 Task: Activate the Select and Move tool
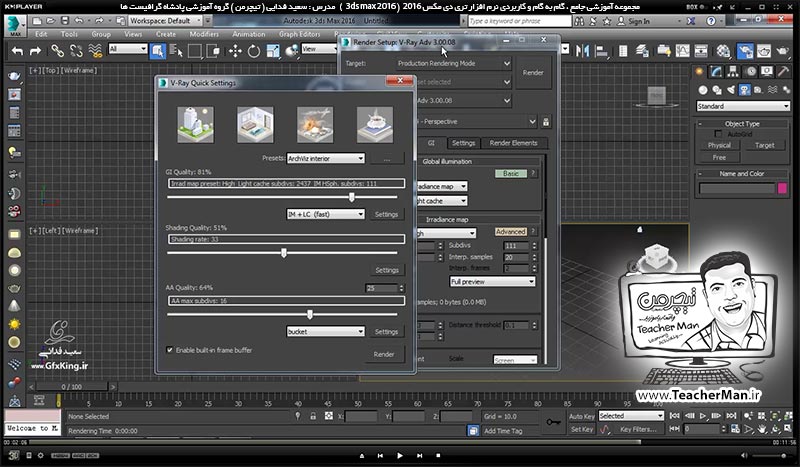tap(235, 51)
